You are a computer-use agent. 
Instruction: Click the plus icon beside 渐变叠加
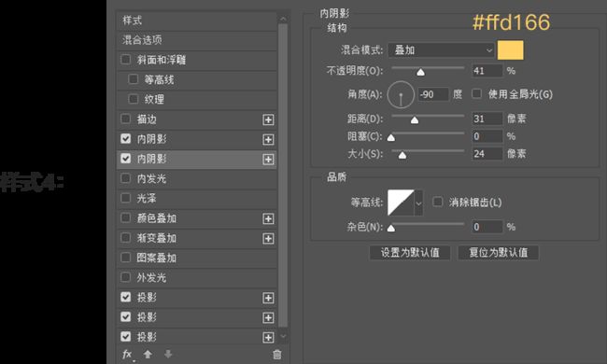coord(268,238)
